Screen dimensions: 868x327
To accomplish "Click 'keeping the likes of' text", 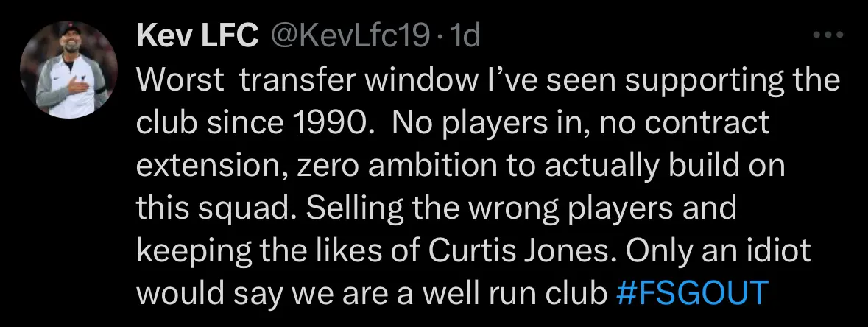I will 278,250.
